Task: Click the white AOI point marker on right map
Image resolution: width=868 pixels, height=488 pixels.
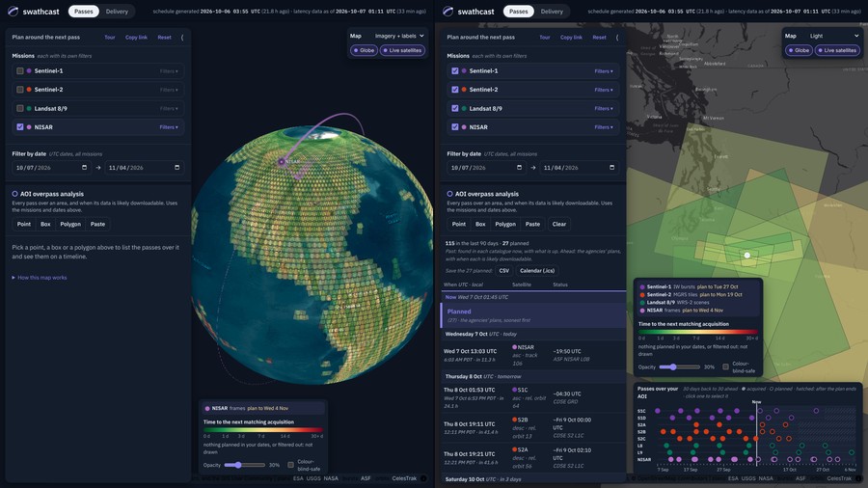Action: (x=746, y=255)
